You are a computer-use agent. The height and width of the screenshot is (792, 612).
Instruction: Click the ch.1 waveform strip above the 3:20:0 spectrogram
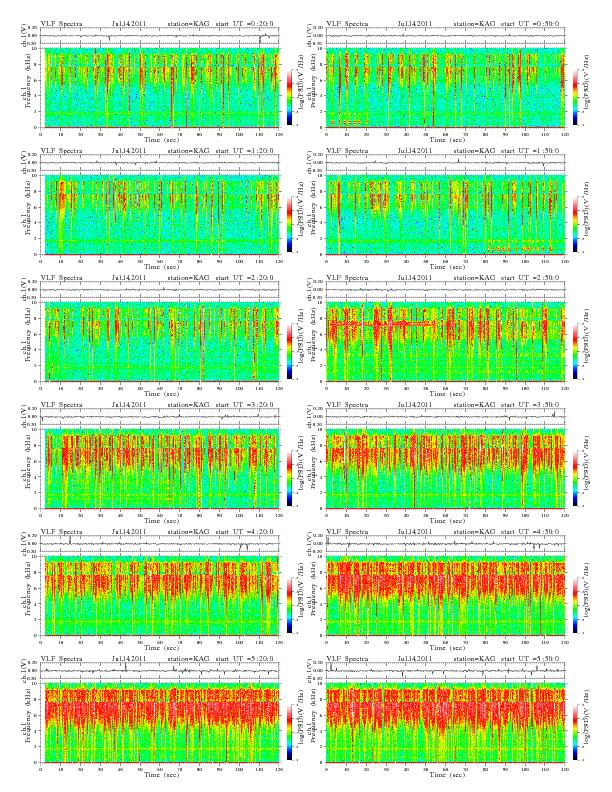tap(160, 417)
